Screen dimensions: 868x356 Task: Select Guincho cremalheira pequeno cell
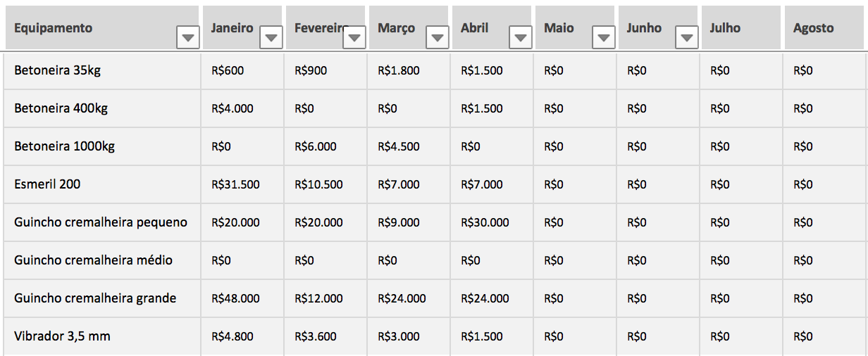(101, 222)
